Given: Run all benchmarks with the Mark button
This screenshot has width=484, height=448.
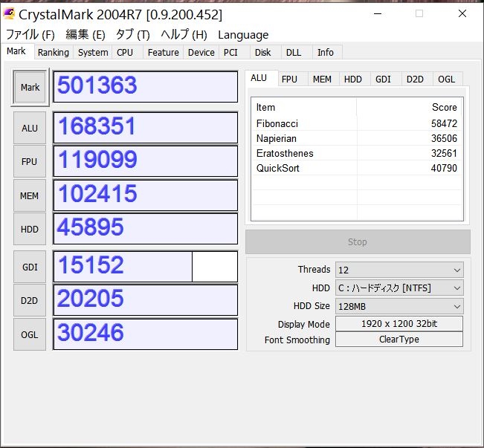Looking at the screenshot, I should click(30, 88).
